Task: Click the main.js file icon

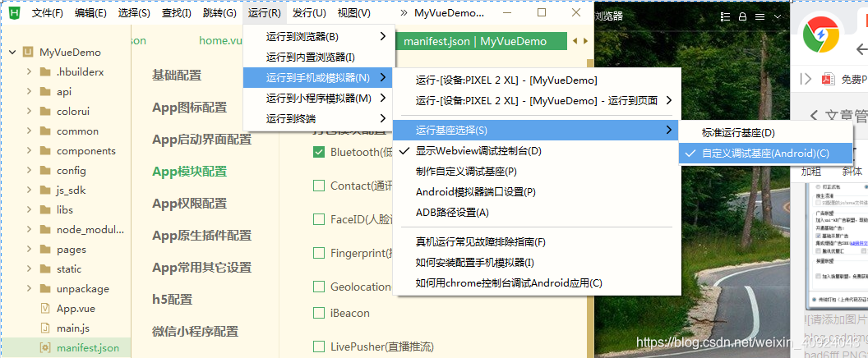Action: [x=46, y=328]
